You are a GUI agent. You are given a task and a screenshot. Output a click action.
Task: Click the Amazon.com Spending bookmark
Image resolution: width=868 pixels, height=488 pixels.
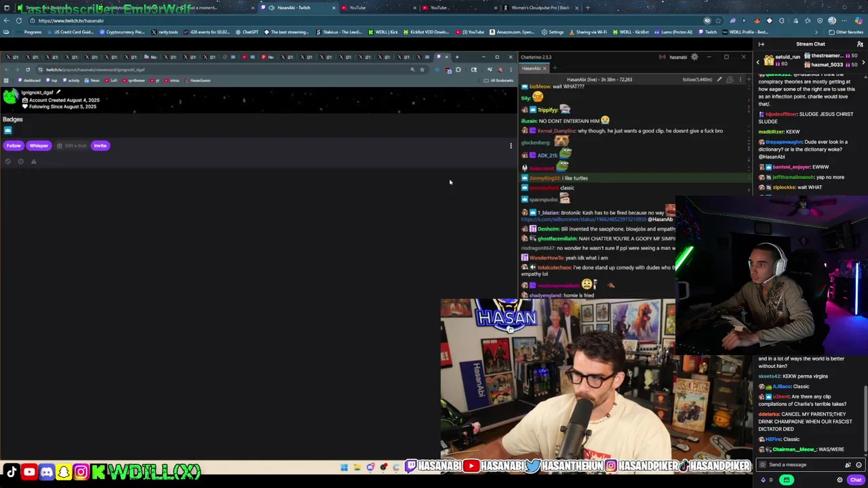coord(513,32)
